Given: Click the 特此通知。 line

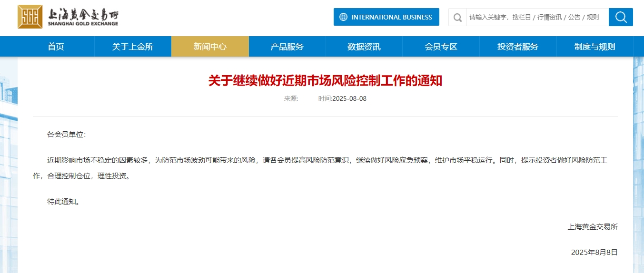Looking at the screenshot, I should [x=64, y=202].
